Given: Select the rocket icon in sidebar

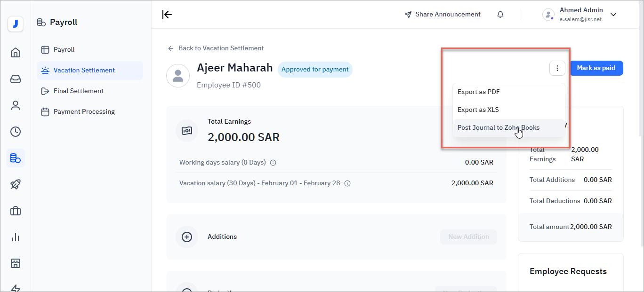Looking at the screenshot, I should tap(16, 184).
